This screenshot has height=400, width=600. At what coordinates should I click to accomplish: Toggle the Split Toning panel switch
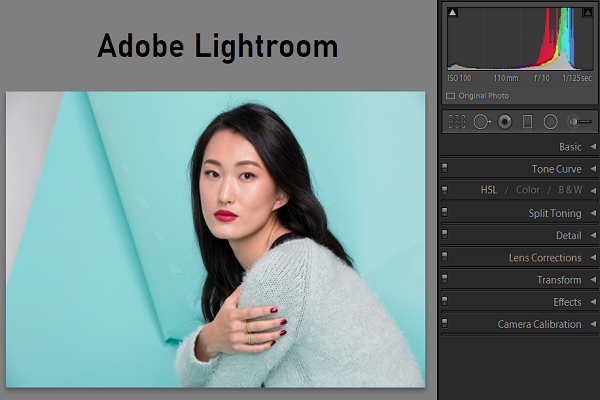[445, 212]
